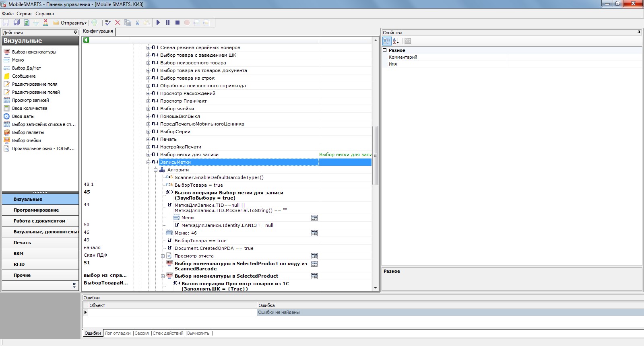Collapse the 'ЗаписьМетки' node
Image resolution: width=644 pixels, height=346 pixels.
tap(148, 162)
